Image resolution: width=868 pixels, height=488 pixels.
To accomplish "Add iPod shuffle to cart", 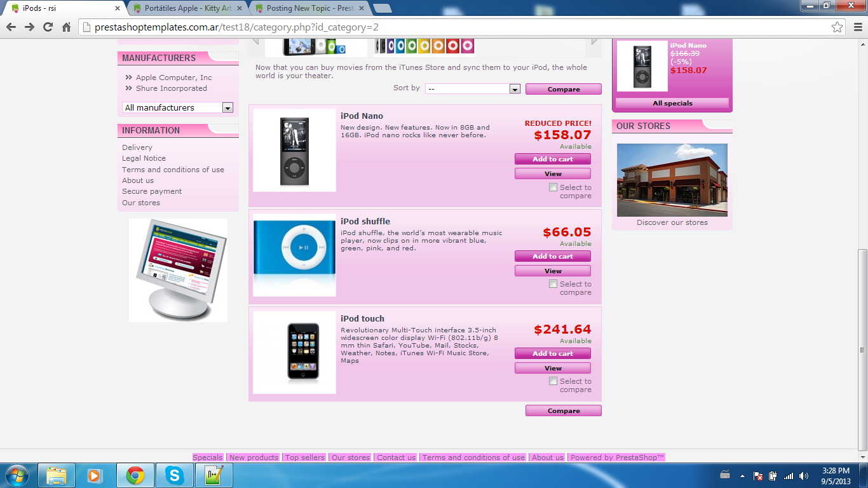I will [553, 256].
